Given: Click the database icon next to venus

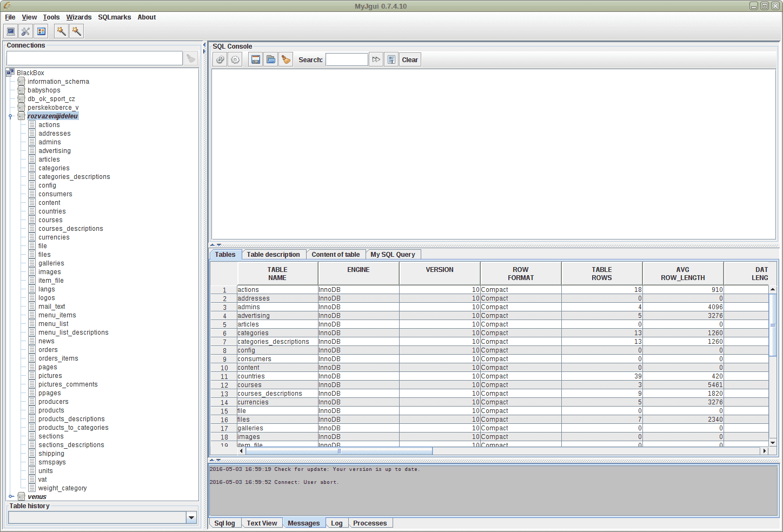Looking at the screenshot, I should pyautogui.click(x=21, y=496).
